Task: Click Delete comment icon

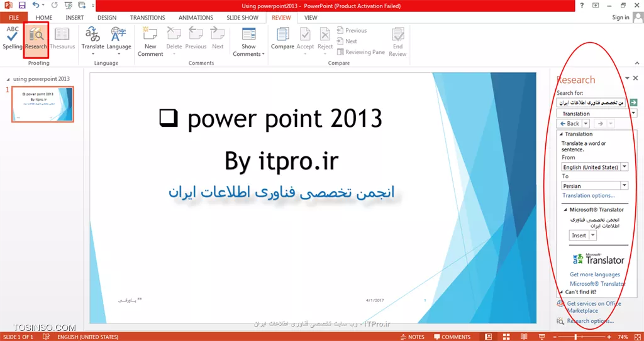Action: (174, 35)
